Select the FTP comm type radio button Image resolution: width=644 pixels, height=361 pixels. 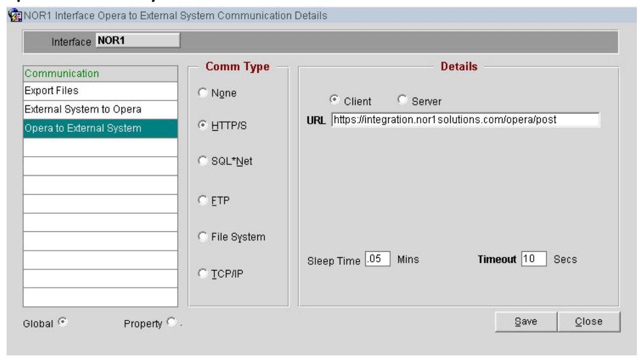pyautogui.click(x=203, y=200)
